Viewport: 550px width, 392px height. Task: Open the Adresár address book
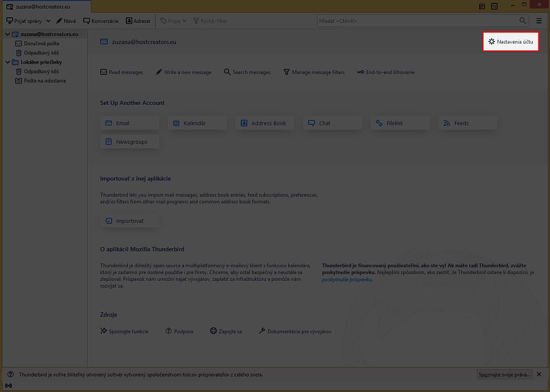(138, 21)
